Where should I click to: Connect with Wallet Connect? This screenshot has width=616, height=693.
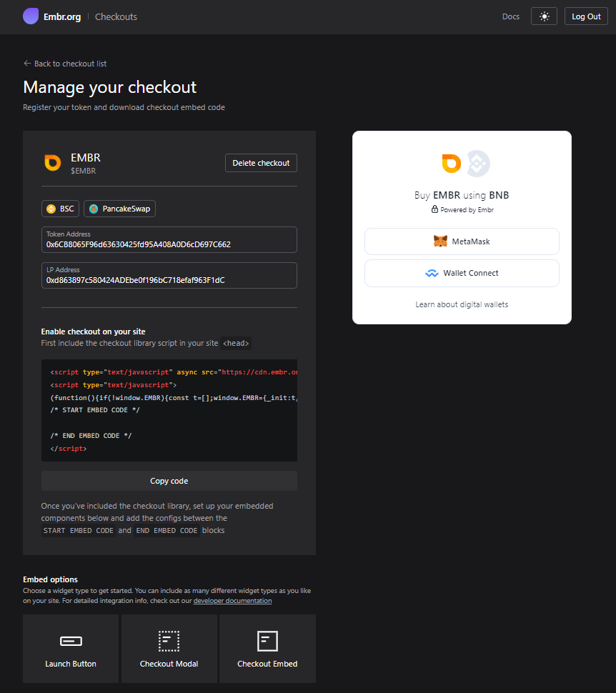point(462,273)
